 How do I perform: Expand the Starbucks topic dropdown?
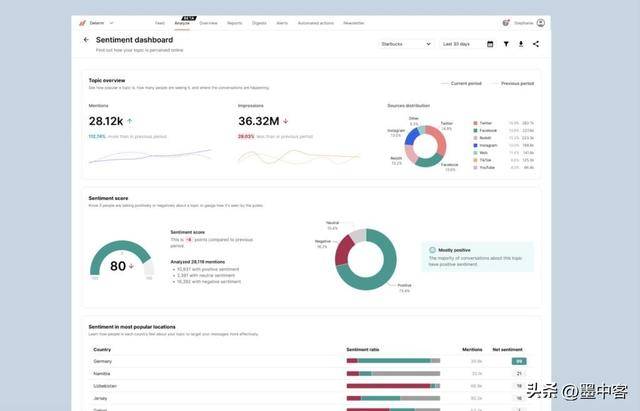click(x=405, y=44)
